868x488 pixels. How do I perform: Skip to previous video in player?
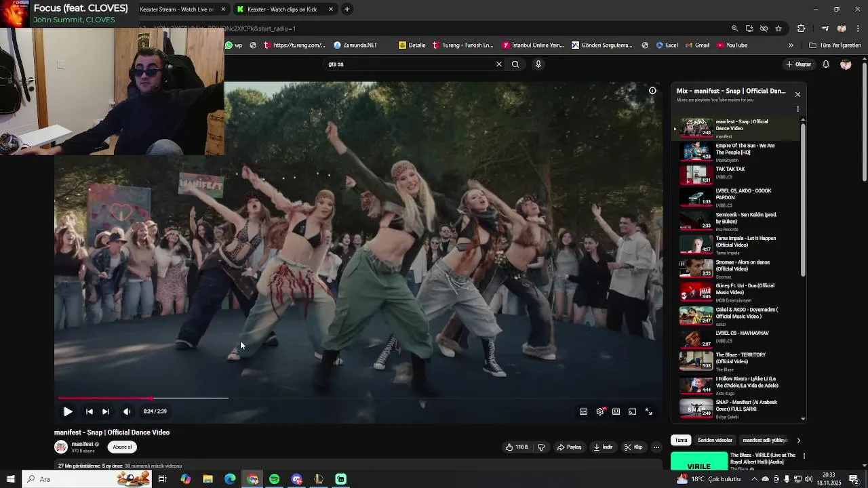pyautogui.click(x=89, y=411)
